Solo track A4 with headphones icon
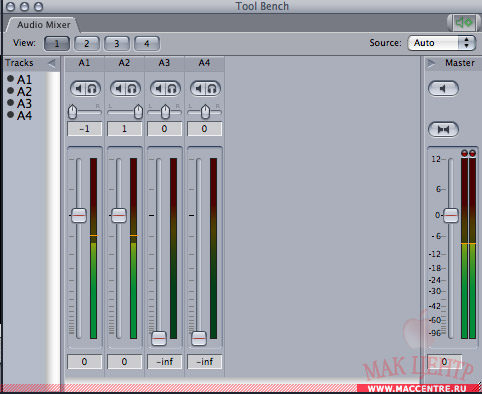 [x=213, y=89]
